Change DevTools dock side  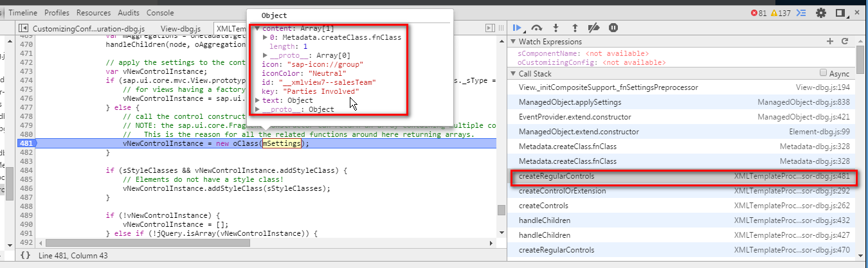point(840,12)
